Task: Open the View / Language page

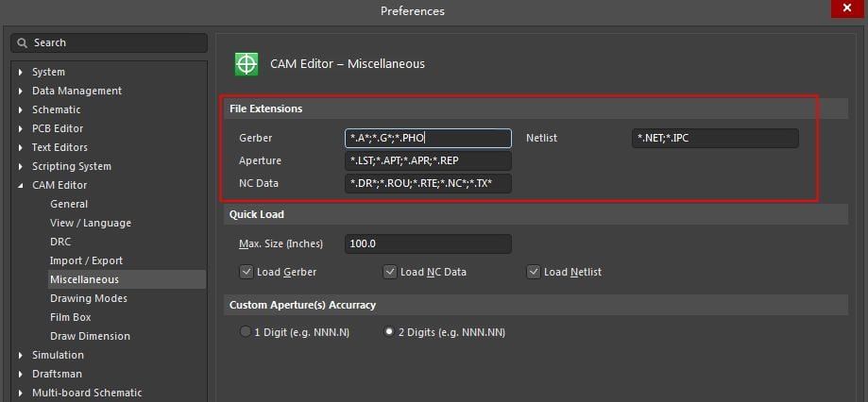Action: point(91,223)
